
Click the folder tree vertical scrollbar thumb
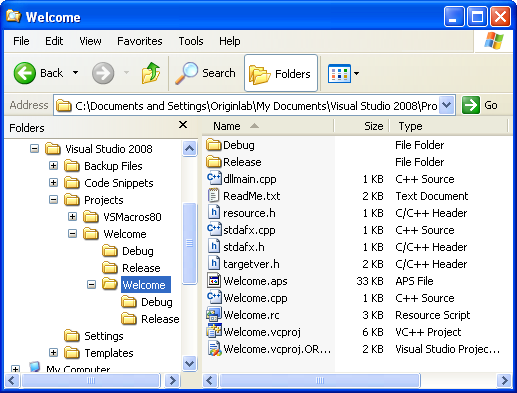(189, 243)
